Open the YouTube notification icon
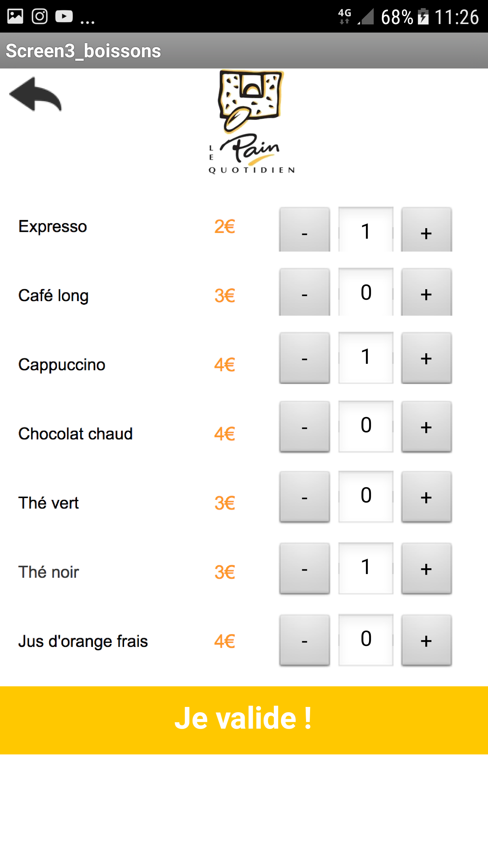 (x=64, y=16)
